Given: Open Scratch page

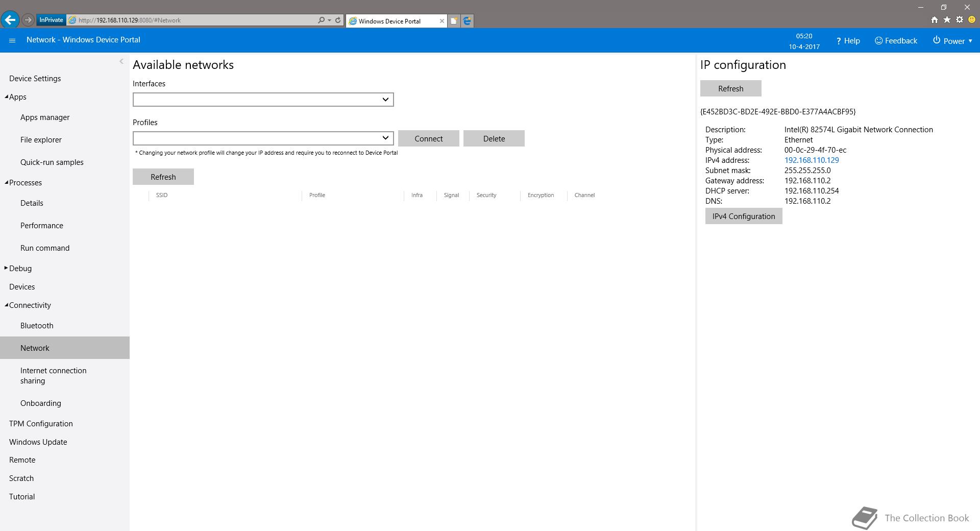Looking at the screenshot, I should click(21, 478).
